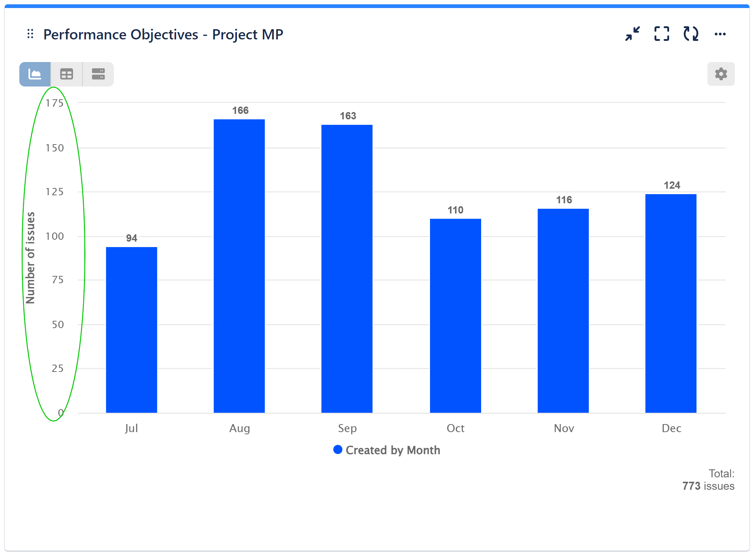
Task: Collapse the gadget using the minimize arrows
Action: coord(632,34)
